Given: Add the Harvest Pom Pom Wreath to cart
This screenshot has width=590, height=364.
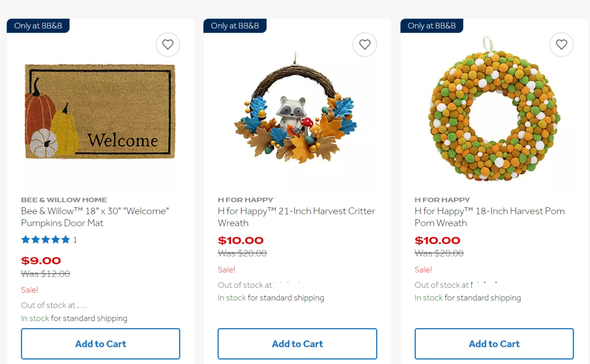Looking at the screenshot, I should coord(494,344).
